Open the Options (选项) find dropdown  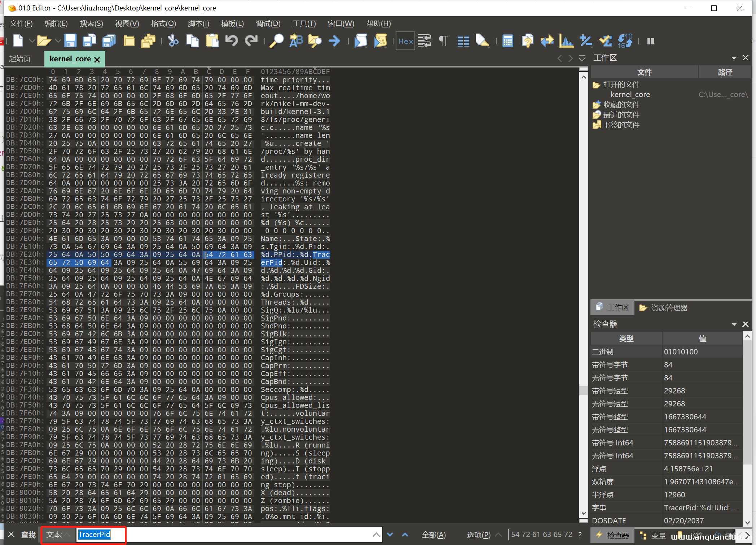coord(479,535)
